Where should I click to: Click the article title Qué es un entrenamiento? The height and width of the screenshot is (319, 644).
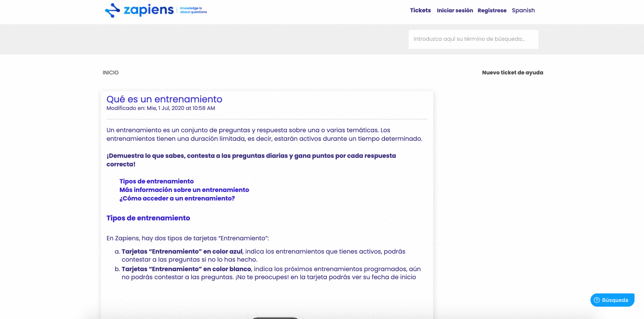(x=164, y=99)
